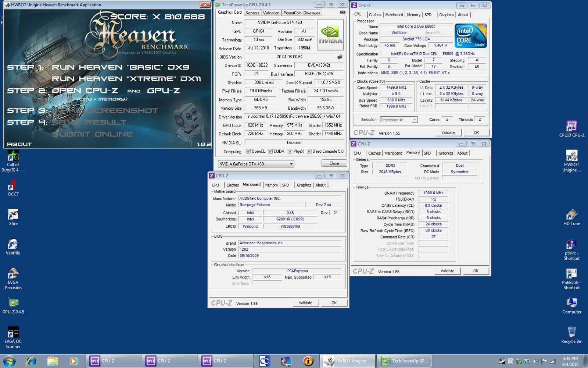Click SUBMIT ONLINE in Heaven window
588x368 pixels.
pos(92,134)
